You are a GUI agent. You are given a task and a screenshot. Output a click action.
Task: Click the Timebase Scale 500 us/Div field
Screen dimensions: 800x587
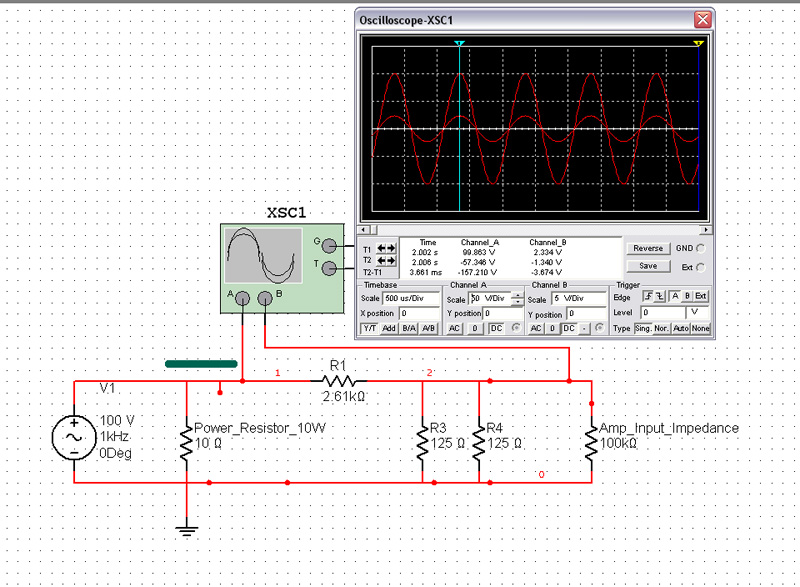point(411,298)
